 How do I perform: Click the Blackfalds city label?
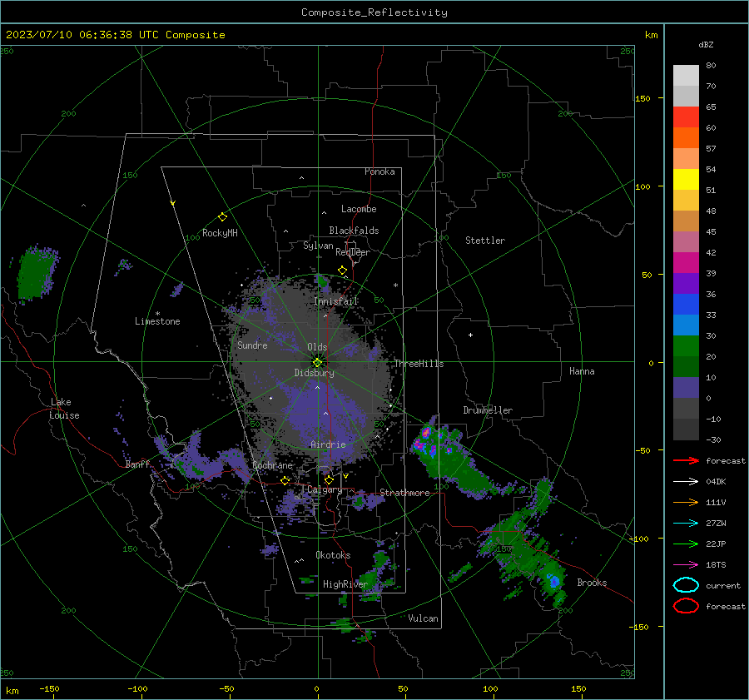click(x=354, y=231)
